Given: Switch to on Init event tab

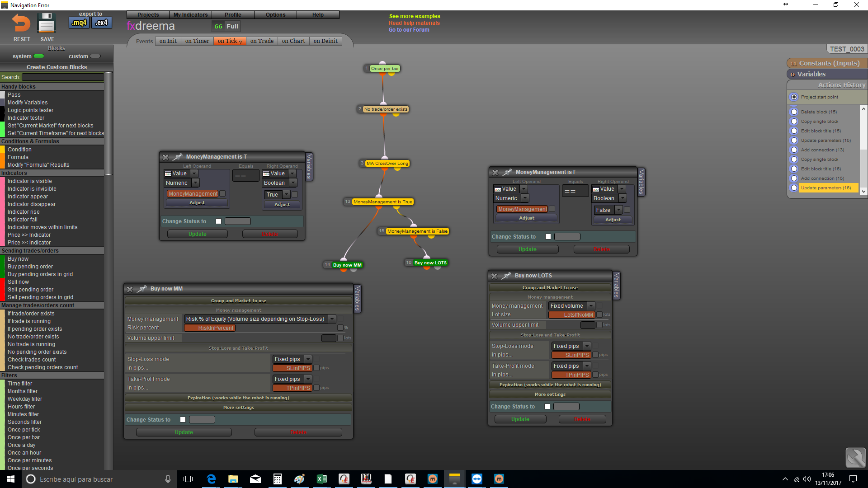Looking at the screenshot, I should coord(168,41).
